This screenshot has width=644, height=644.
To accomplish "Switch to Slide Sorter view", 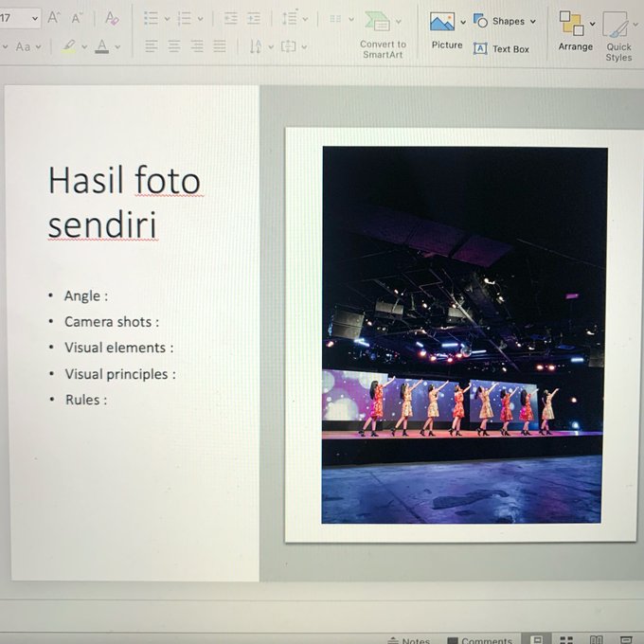I will [x=566, y=639].
